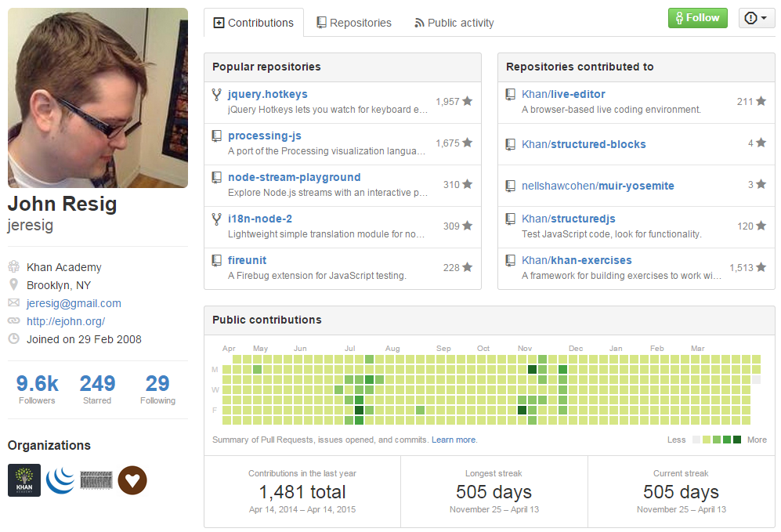Image resolution: width=781 pixels, height=532 pixels.
Task: Click the 1,481 total contributions stat
Action: (302, 492)
